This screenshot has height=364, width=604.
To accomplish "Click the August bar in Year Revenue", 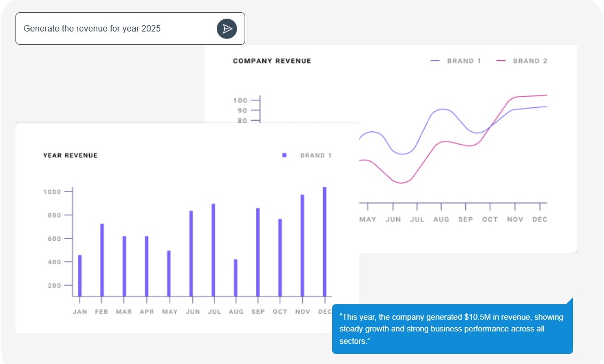I will click(236, 277).
